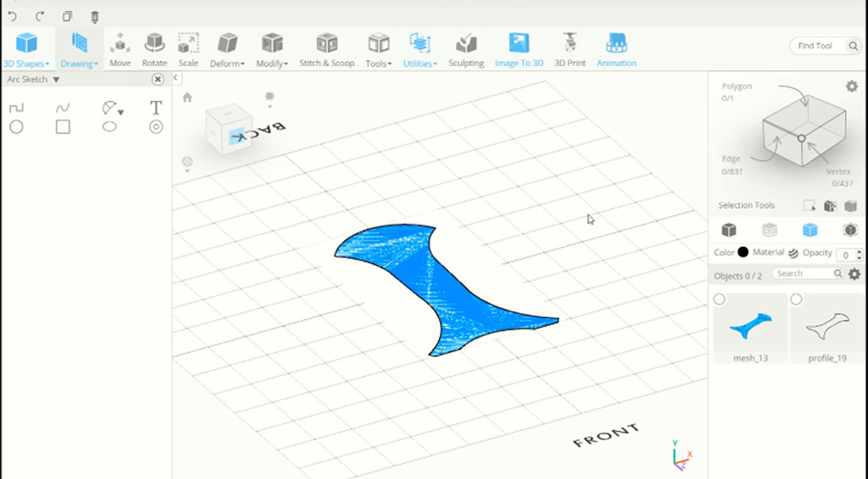Image resolution: width=868 pixels, height=479 pixels.
Task: Expand the Modify menu
Action: click(x=272, y=50)
